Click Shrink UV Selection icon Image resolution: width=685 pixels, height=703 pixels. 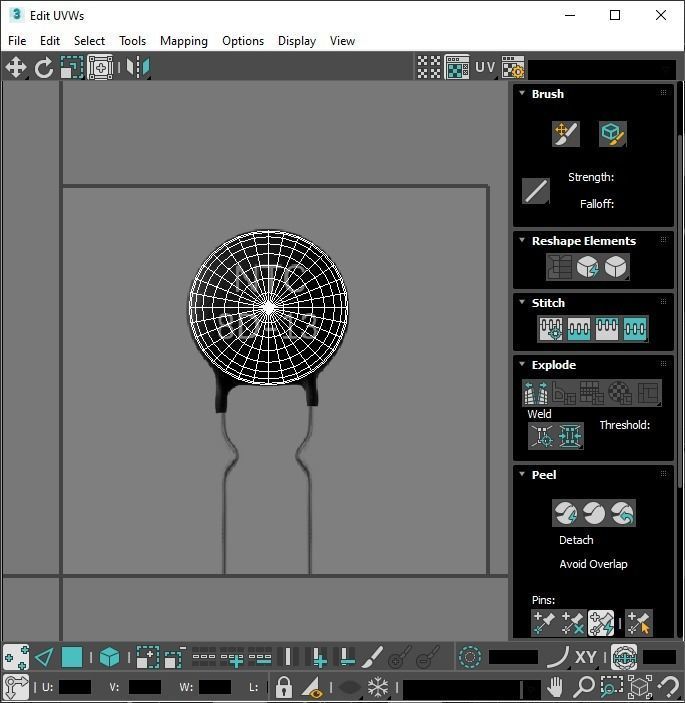175,657
